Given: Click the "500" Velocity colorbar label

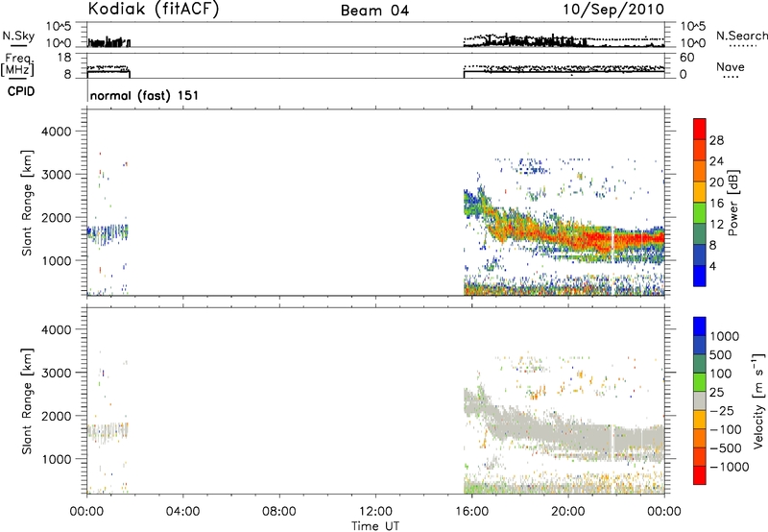Looking at the screenshot, I should (x=721, y=354).
